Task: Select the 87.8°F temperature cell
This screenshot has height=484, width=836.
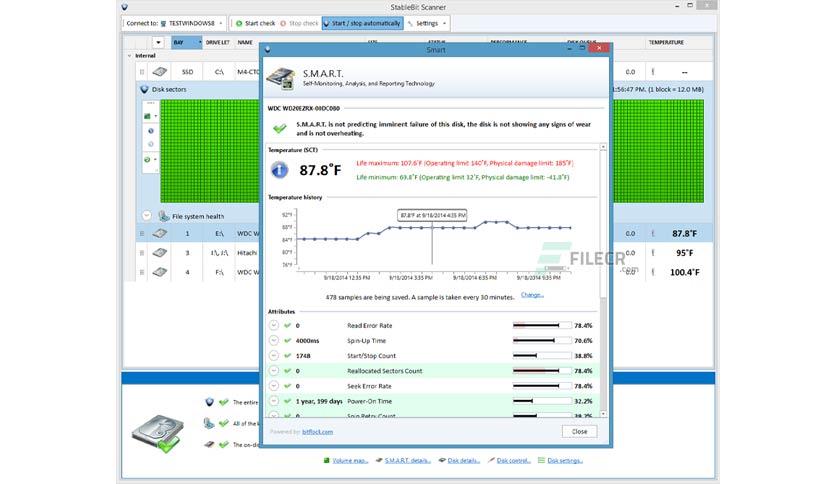Action: 684,233
